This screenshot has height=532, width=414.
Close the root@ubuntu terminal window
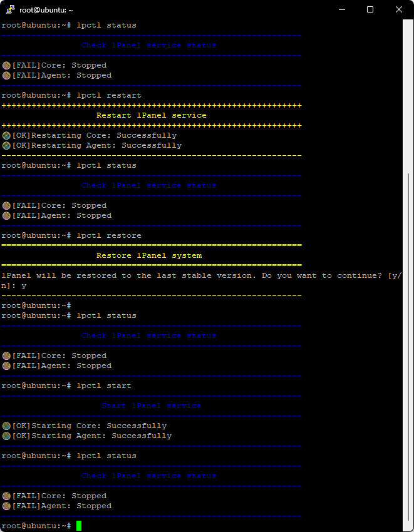tap(398, 10)
